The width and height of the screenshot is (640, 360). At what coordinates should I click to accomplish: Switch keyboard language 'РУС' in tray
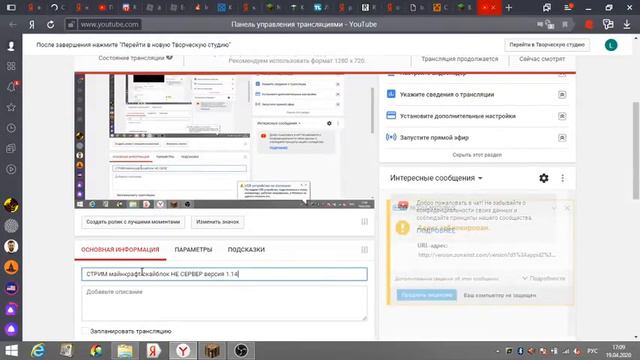point(592,351)
